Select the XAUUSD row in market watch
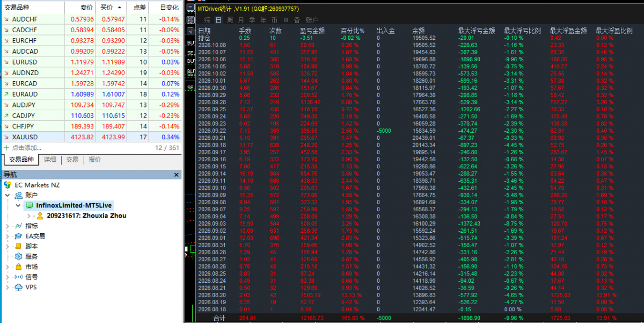 pos(92,138)
